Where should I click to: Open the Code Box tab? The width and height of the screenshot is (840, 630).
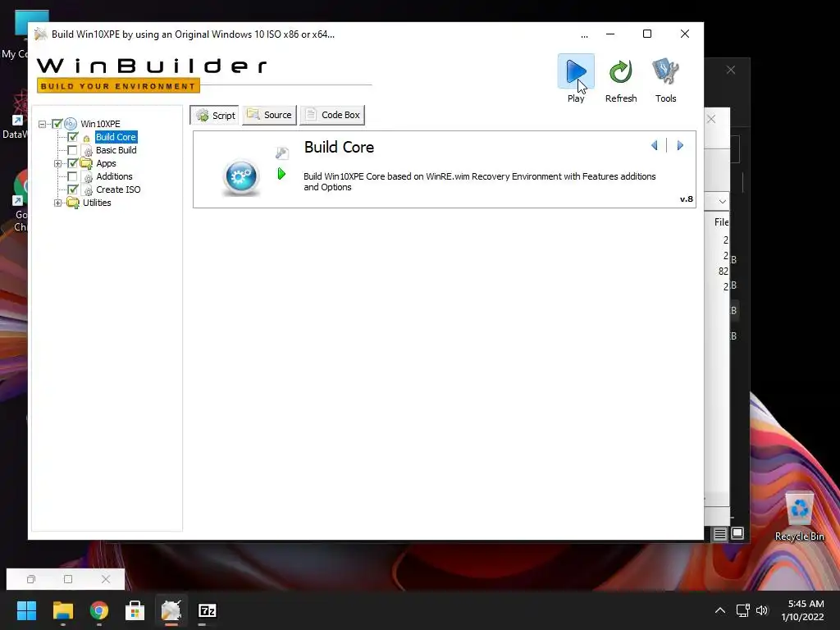[x=333, y=115]
